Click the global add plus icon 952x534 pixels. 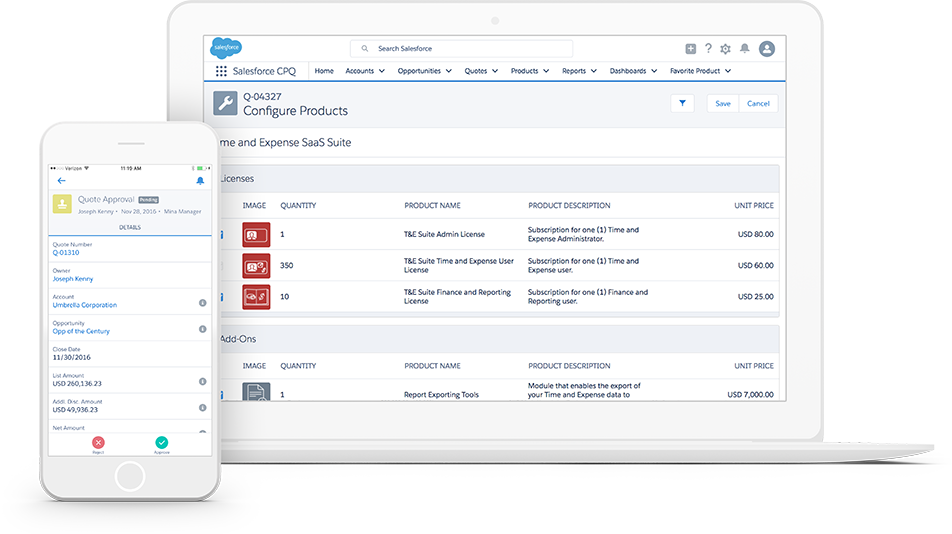tap(690, 49)
